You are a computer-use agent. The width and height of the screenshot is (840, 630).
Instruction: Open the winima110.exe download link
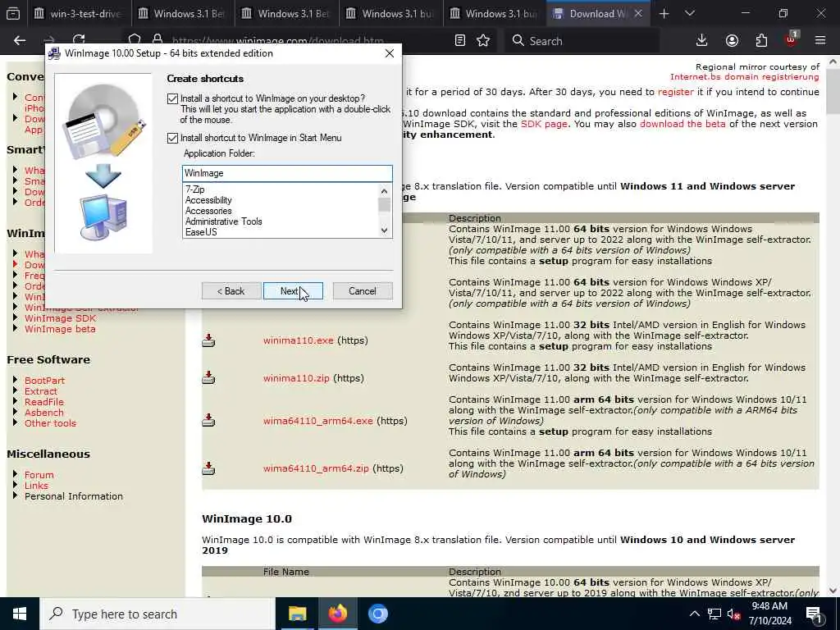pyautogui.click(x=299, y=340)
